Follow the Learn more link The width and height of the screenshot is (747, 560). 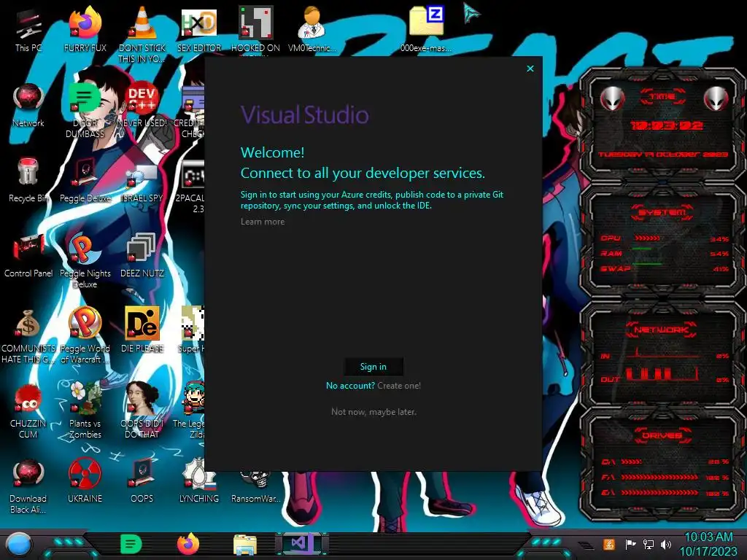tap(263, 222)
